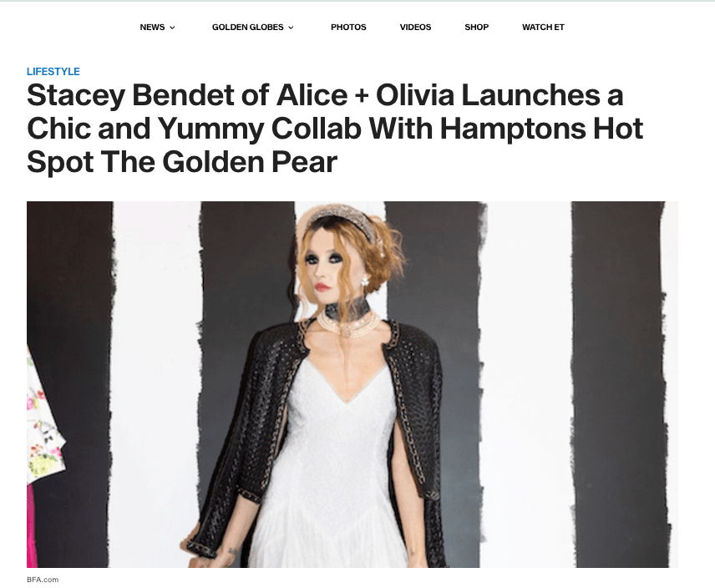Go to the PHOTOS section

click(348, 28)
